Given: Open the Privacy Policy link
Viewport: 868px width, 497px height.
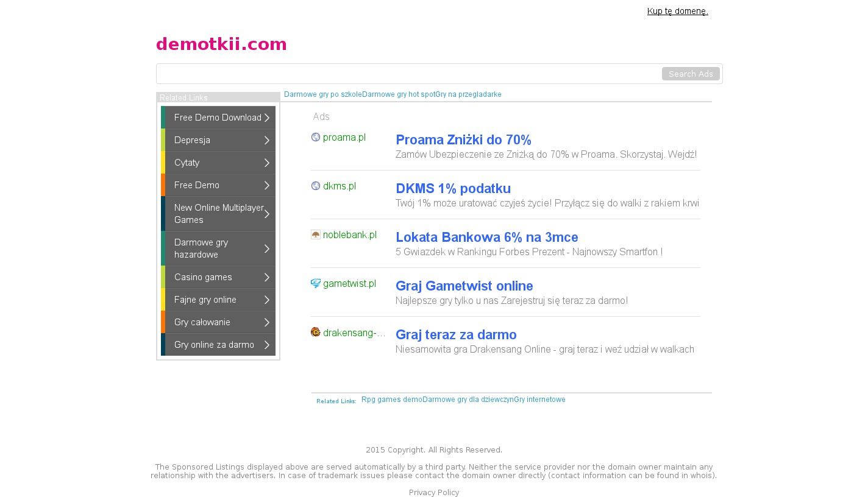Looking at the screenshot, I should 434,493.
